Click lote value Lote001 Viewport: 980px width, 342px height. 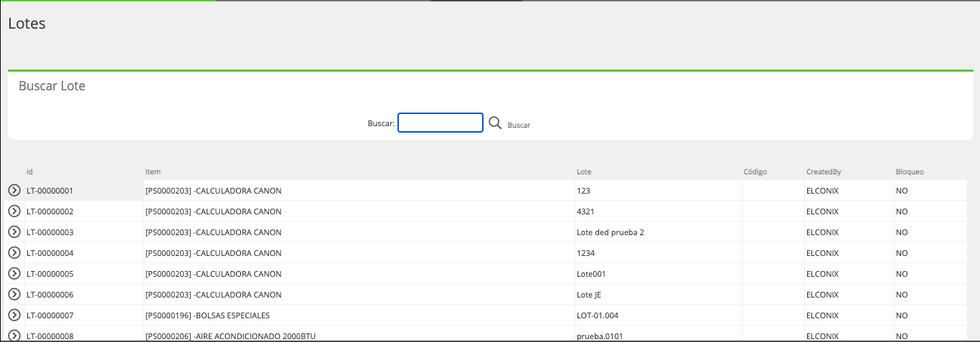[591, 274]
